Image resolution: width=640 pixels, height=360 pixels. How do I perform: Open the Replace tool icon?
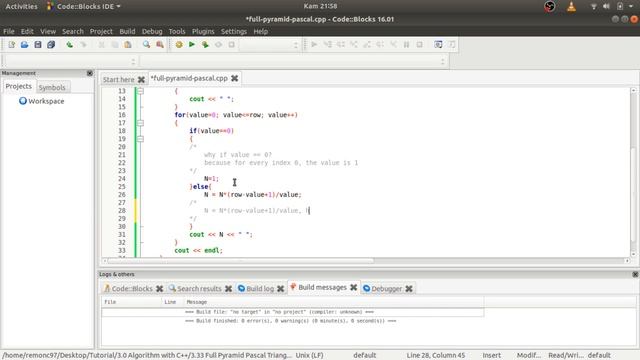pos(160,44)
